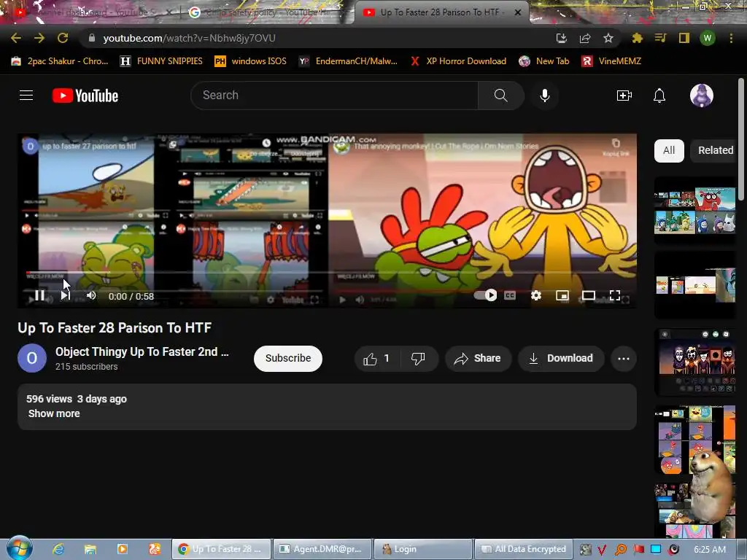
Task: Open the Login taskbar window
Action: coord(422,549)
